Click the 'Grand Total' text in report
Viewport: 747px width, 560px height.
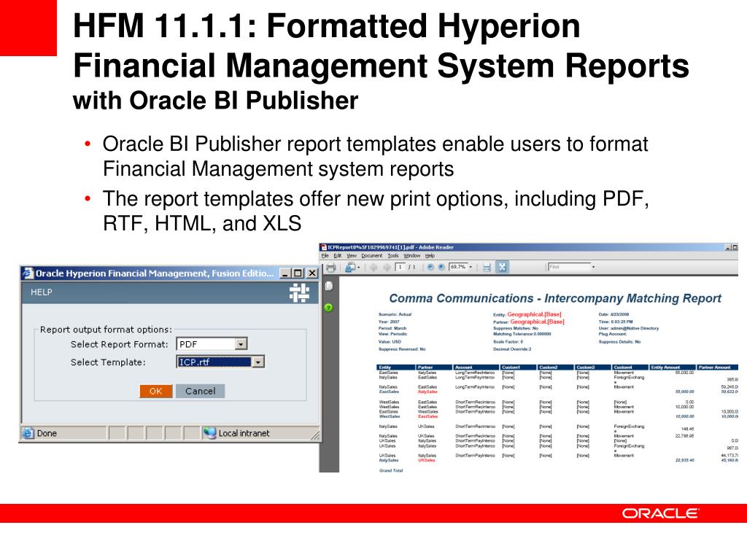click(x=391, y=470)
